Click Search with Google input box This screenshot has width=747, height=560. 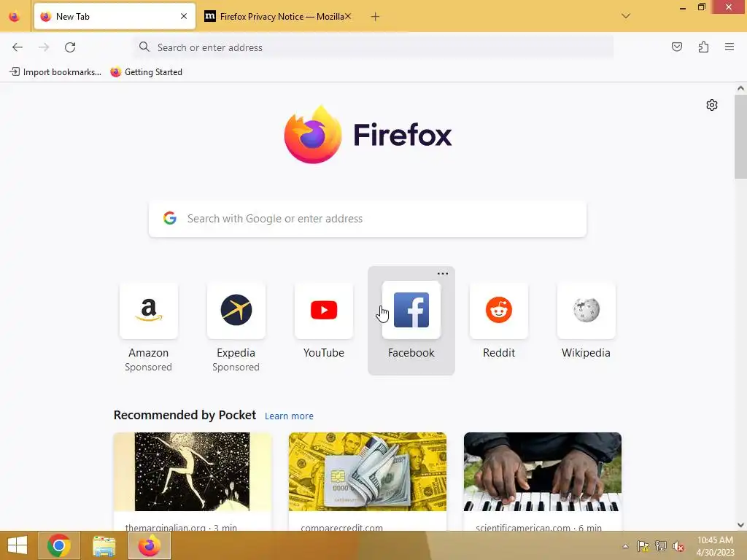[x=368, y=219]
